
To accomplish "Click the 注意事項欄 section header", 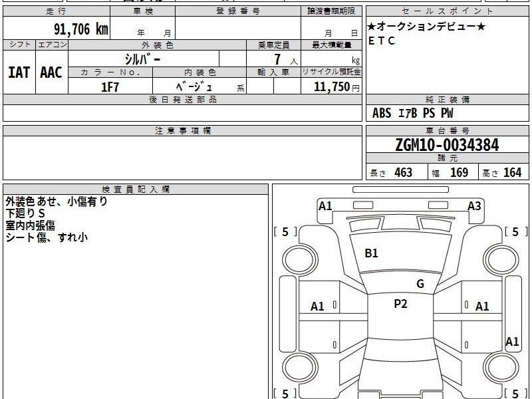I will click(x=182, y=130).
